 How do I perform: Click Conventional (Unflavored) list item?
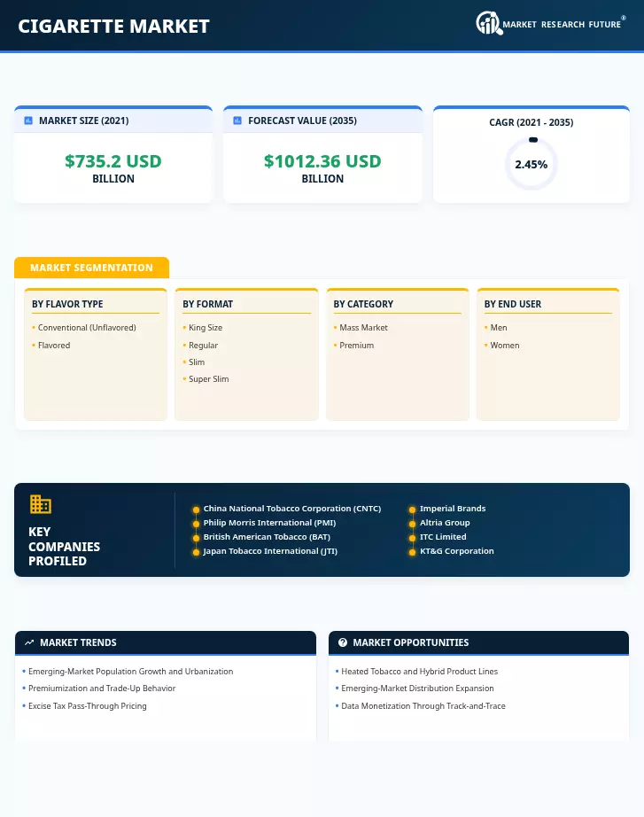[87, 328]
